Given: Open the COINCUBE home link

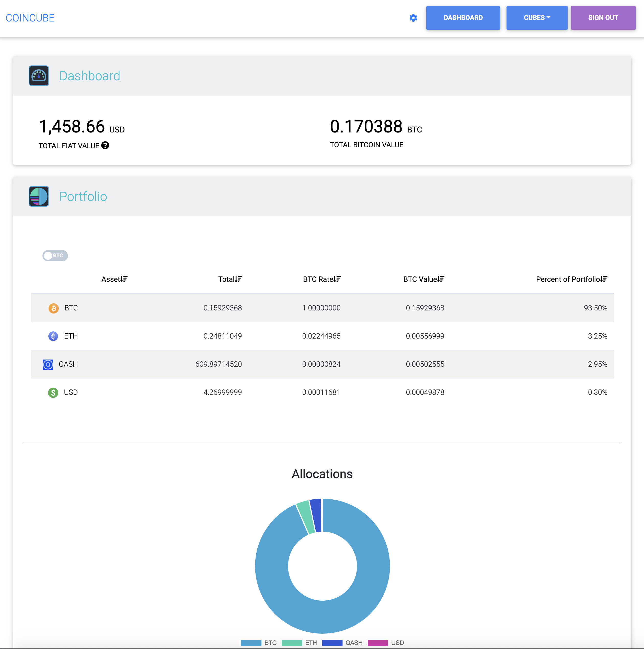Looking at the screenshot, I should click(30, 18).
